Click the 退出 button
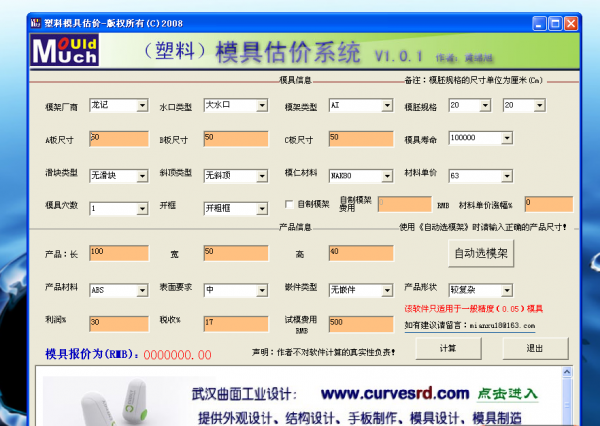 coord(535,348)
